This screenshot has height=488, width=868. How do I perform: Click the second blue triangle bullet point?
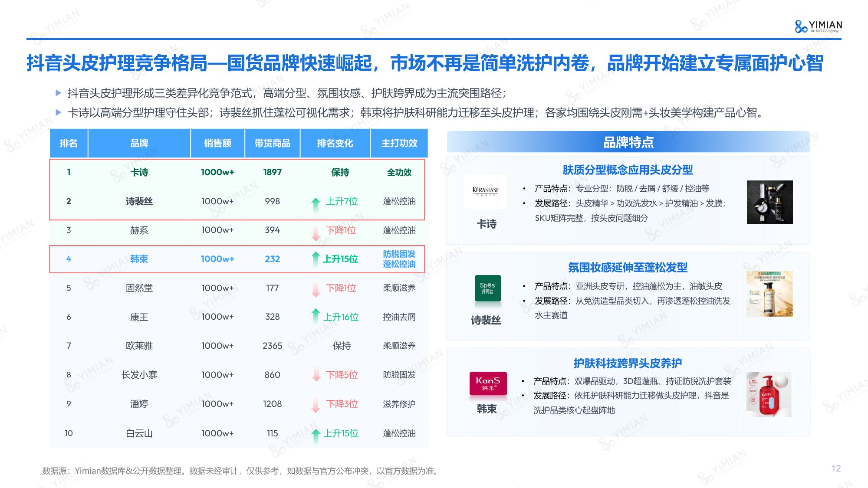point(59,112)
